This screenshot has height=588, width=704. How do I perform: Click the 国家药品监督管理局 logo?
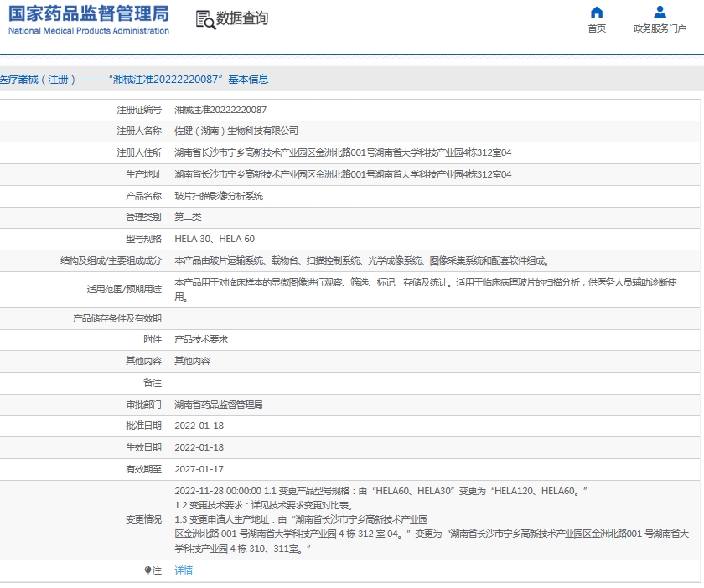[89, 14]
